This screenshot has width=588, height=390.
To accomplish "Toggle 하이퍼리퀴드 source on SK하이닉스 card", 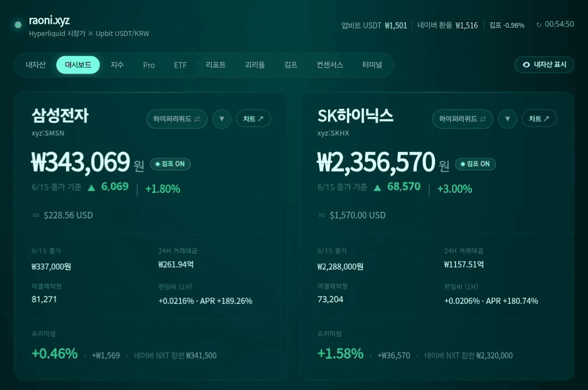I will [x=462, y=119].
